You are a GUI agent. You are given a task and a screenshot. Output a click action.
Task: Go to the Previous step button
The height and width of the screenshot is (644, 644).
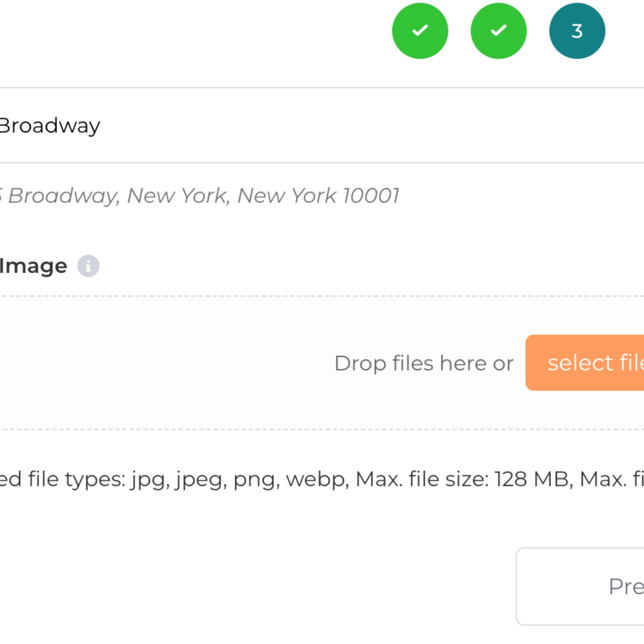tap(580, 586)
